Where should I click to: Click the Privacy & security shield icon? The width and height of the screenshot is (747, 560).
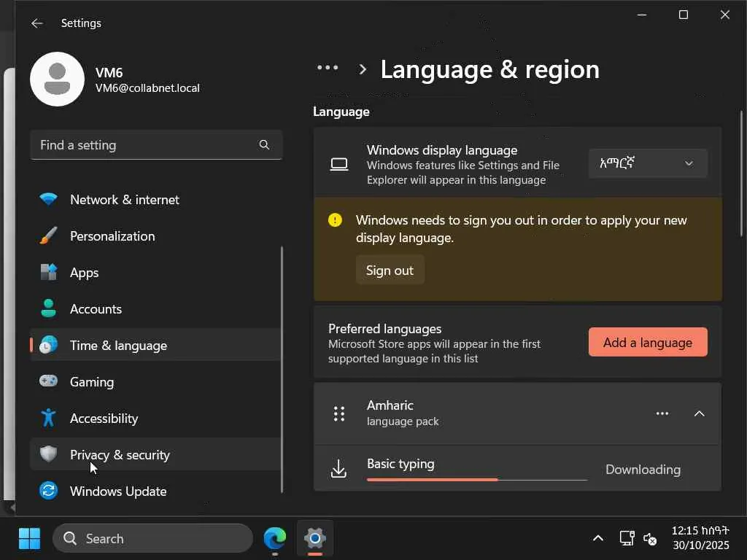49,454
